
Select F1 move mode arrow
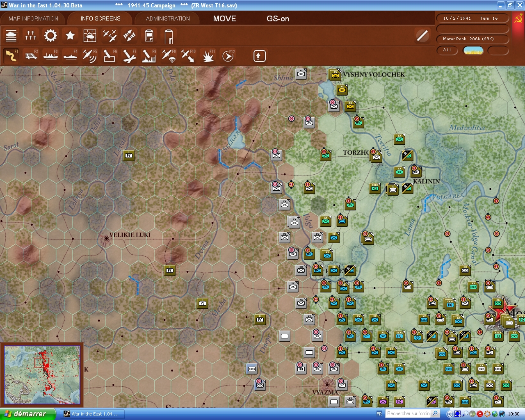(11, 55)
